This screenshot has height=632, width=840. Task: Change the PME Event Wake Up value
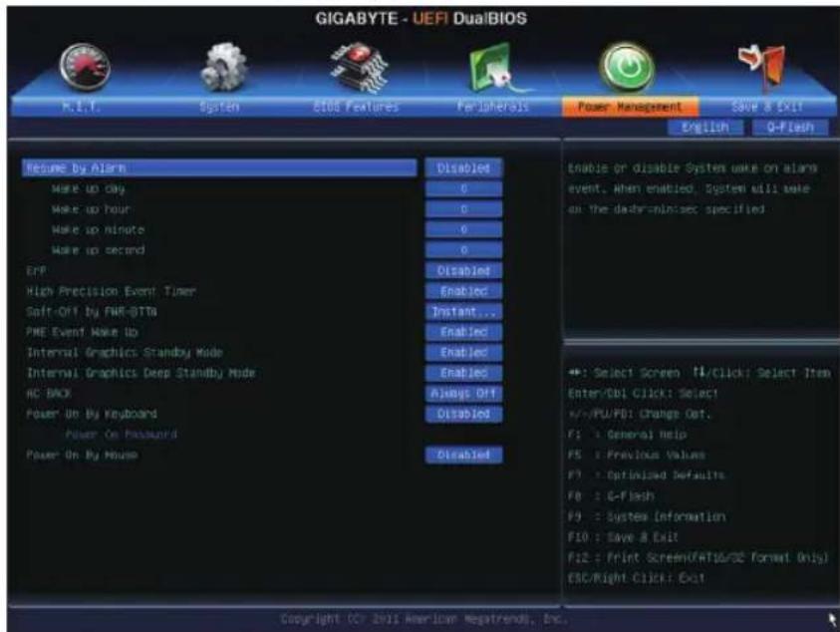point(463,332)
